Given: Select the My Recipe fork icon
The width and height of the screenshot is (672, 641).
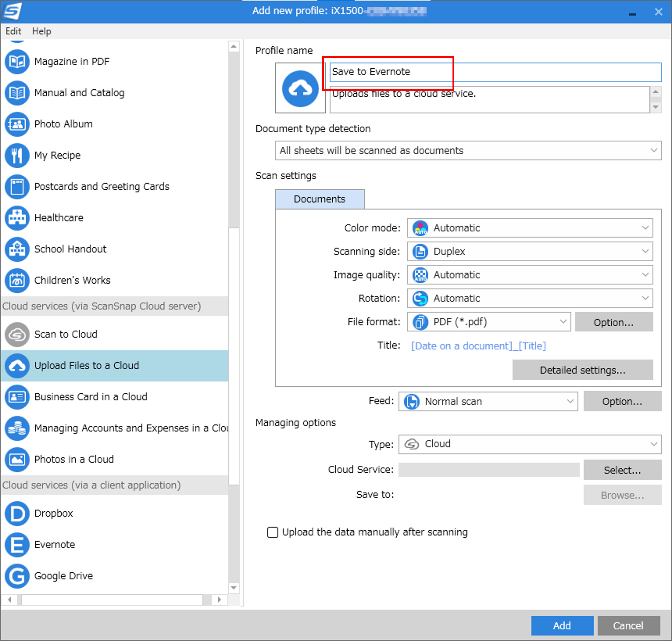Looking at the screenshot, I should [x=17, y=155].
